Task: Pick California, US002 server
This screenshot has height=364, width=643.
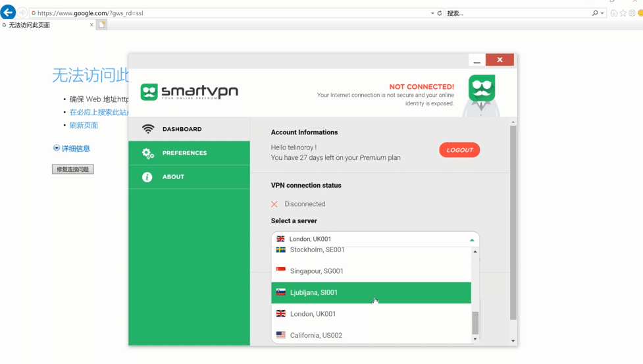Action: click(x=316, y=336)
